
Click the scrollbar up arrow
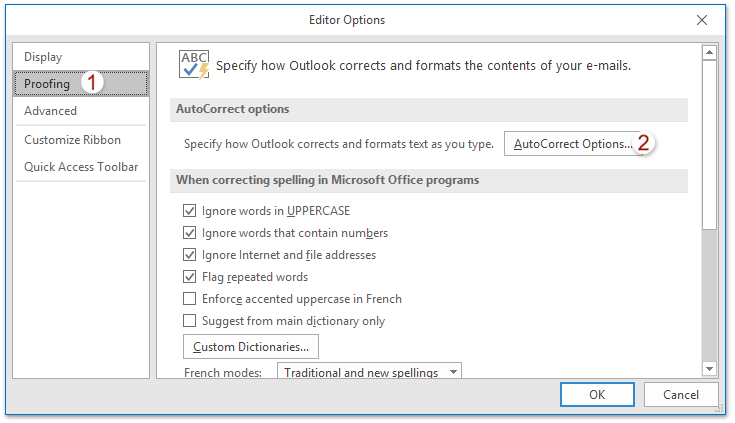pyautogui.click(x=709, y=53)
